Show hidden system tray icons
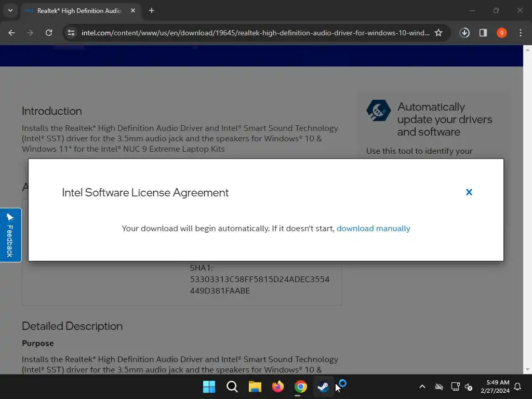This screenshot has width=532, height=399. (x=422, y=387)
